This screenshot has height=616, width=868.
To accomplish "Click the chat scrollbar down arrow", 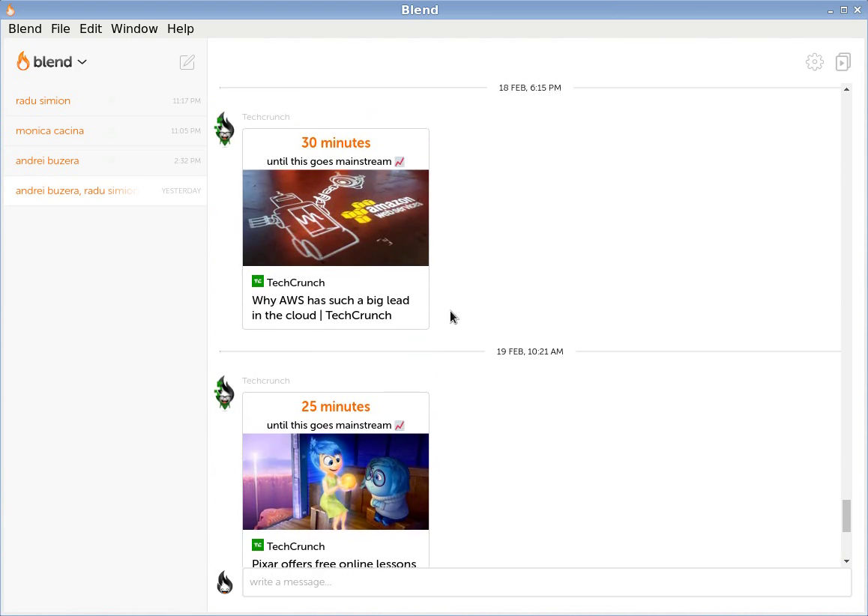I will [x=846, y=561].
